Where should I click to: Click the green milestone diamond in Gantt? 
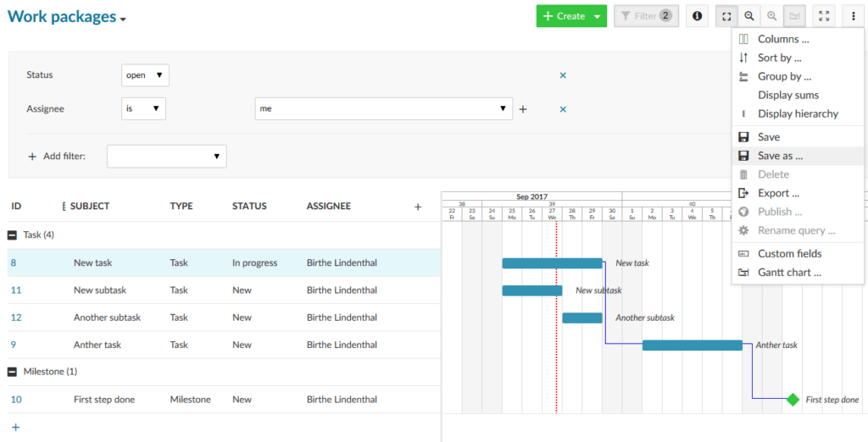(x=793, y=400)
